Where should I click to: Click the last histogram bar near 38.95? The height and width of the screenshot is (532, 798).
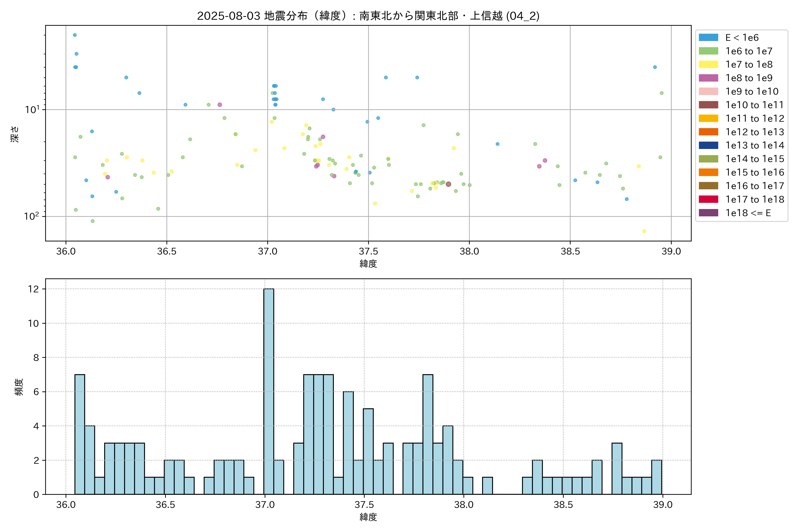click(x=657, y=477)
